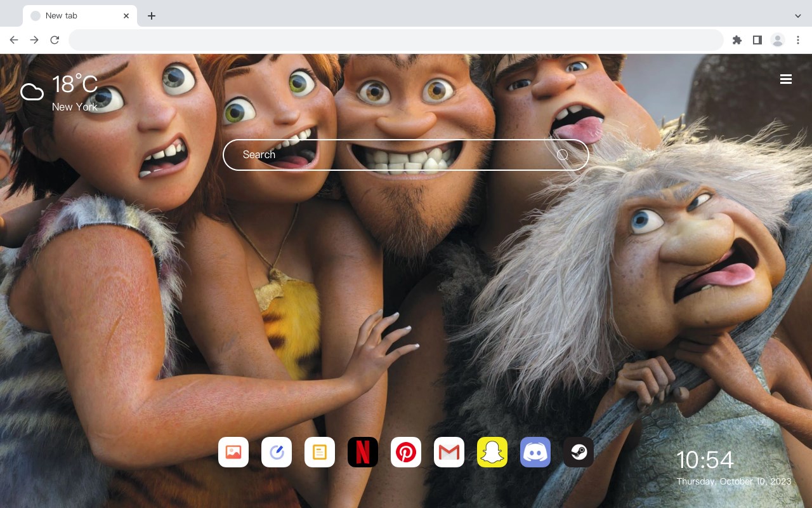
Task: Launch the Pinterest shortcut
Action: [406, 452]
